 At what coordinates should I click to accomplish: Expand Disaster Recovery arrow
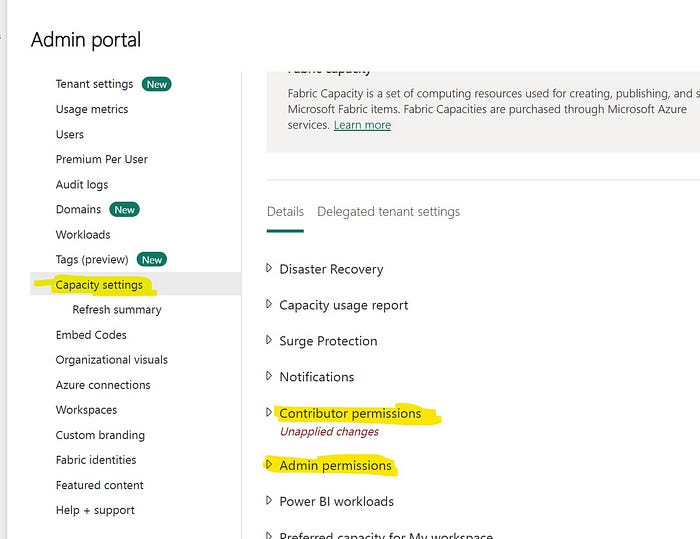tap(269, 268)
